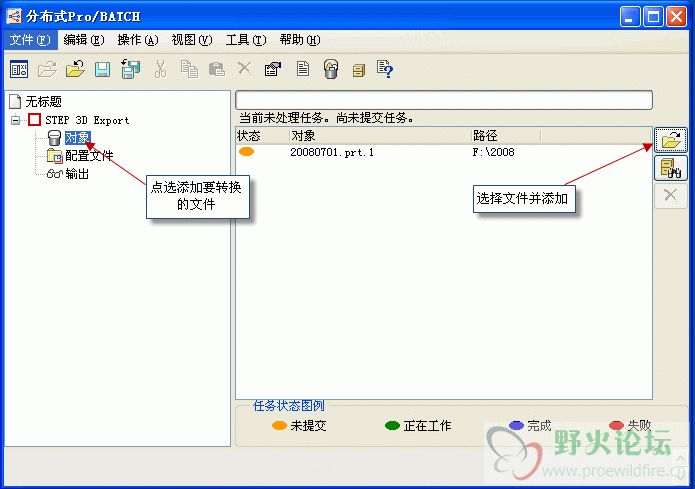The height and width of the screenshot is (489, 695).
Task: Open the 文件(F) menu
Action: pos(30,40)
